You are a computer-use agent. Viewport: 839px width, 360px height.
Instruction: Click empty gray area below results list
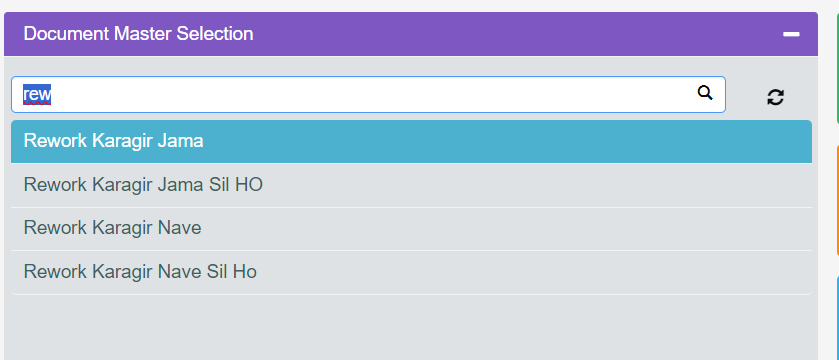coord(411,327)
